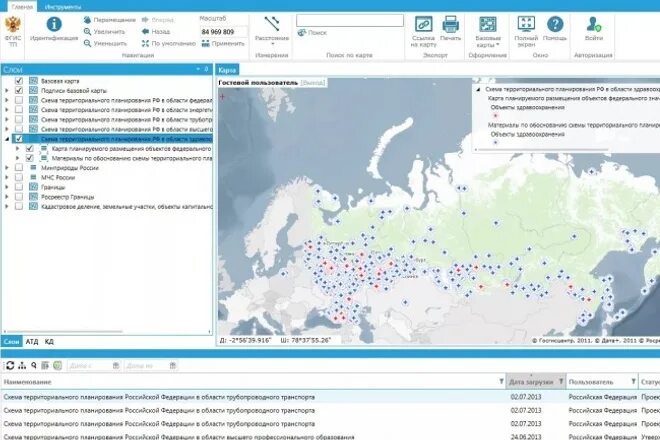The height and width of the screenshot is (440, 660).
Task: Select the КД bottom tab
Action: pos(49,341)
